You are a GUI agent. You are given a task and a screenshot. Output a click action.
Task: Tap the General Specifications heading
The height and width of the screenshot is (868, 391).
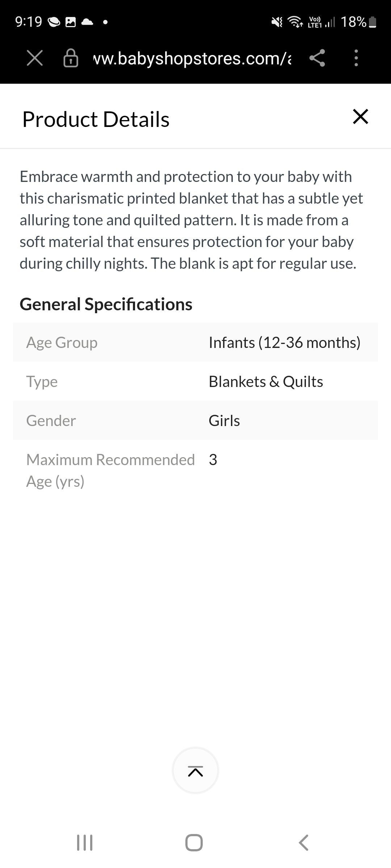click(x=106, y=304)
